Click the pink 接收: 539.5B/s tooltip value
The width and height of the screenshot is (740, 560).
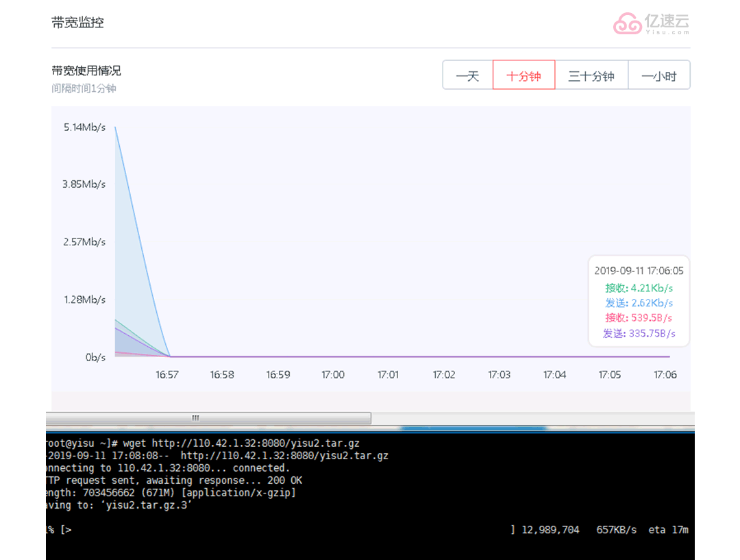click(639, 318)
